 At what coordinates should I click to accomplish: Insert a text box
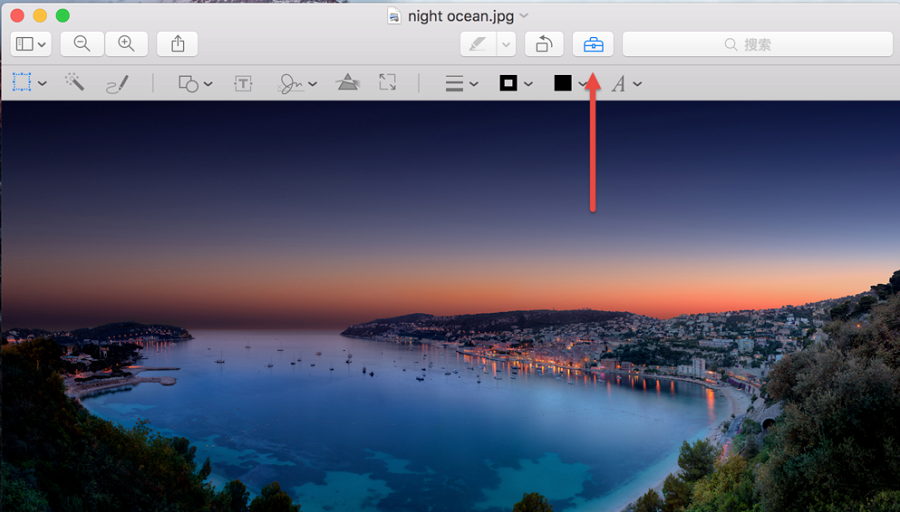point(243,84)
